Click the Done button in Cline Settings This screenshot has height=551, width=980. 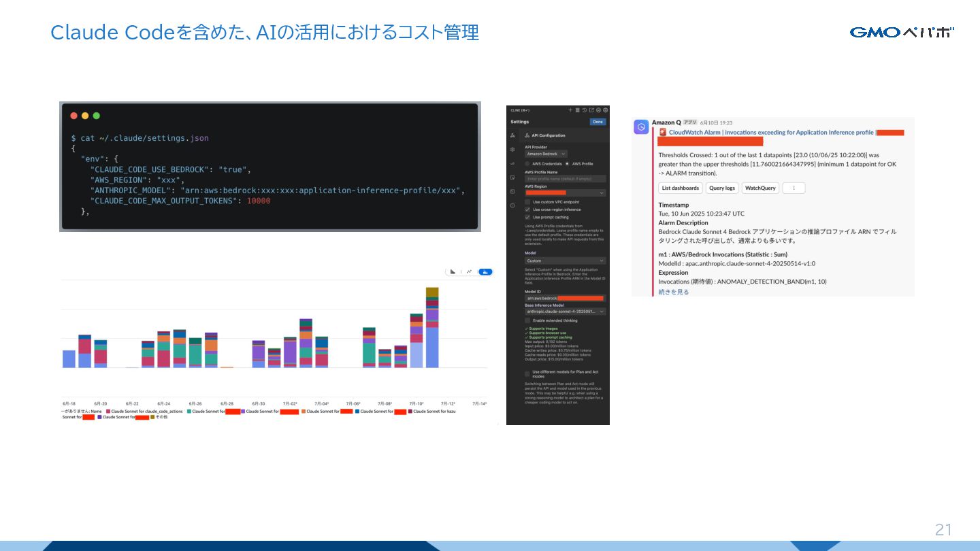coord(598,122)
